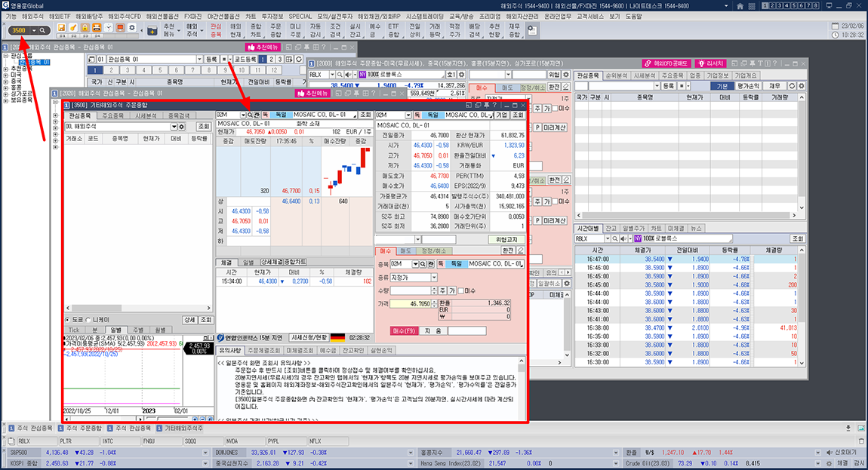Viewport: 868px width, 470px height.
Task: Click the 위험고지 button
Action: point(506,239)
